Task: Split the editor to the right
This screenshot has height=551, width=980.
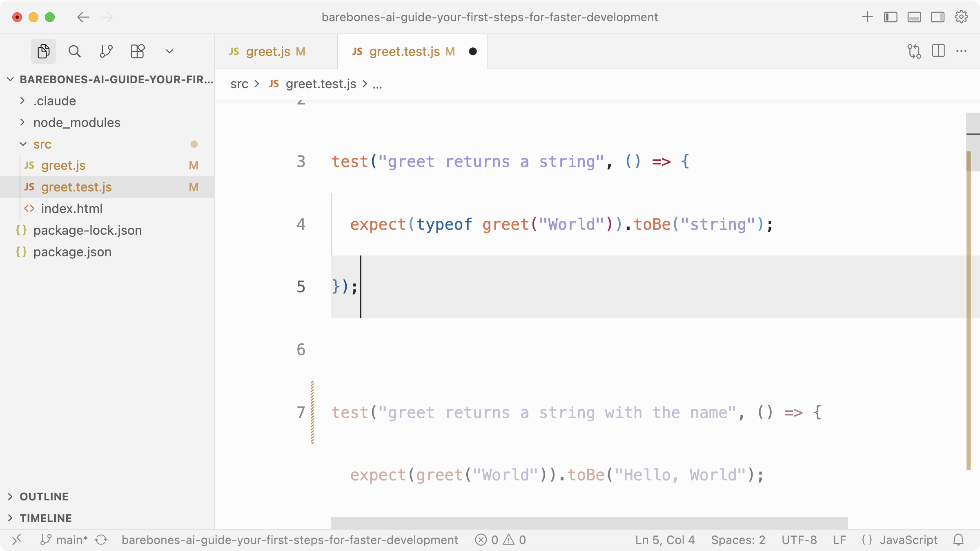Action: click(x=938, y=51)
